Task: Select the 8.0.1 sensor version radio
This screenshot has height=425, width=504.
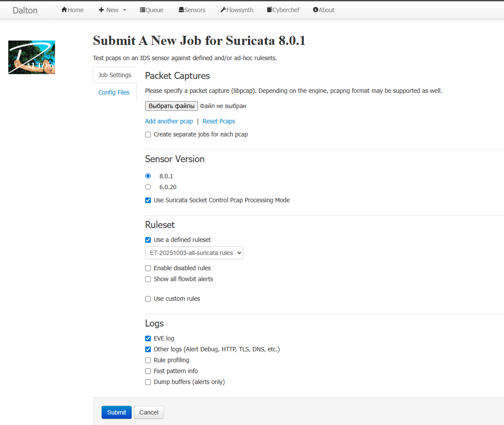Action: coord(148,176)
